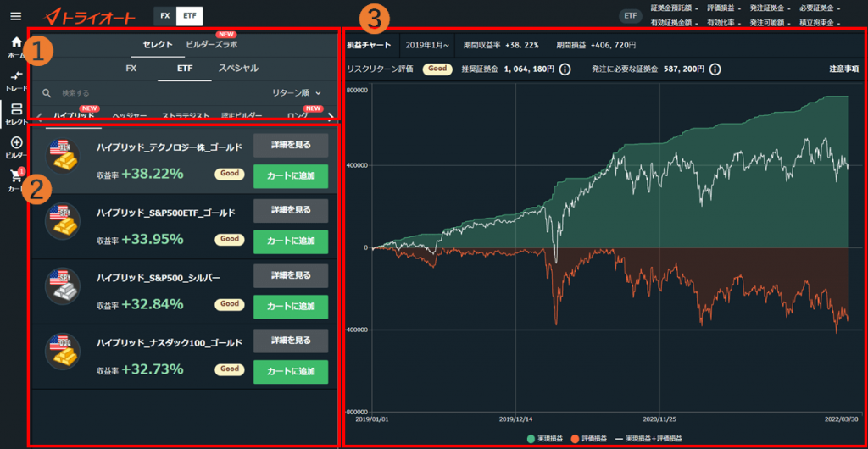Click the Good rating beside +38.22%
868x449 pixels.
click(230, 174)
